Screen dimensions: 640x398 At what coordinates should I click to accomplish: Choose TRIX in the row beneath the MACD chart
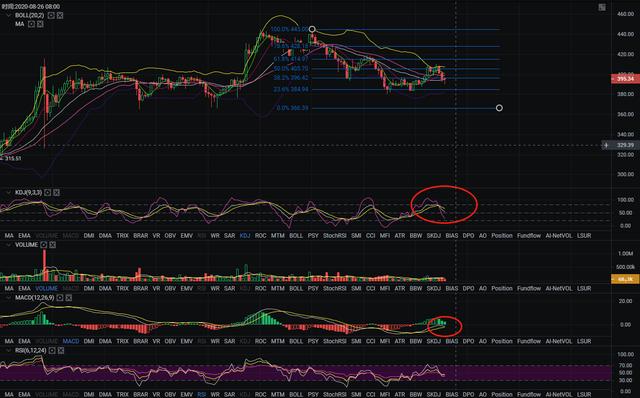click(122, 341)
